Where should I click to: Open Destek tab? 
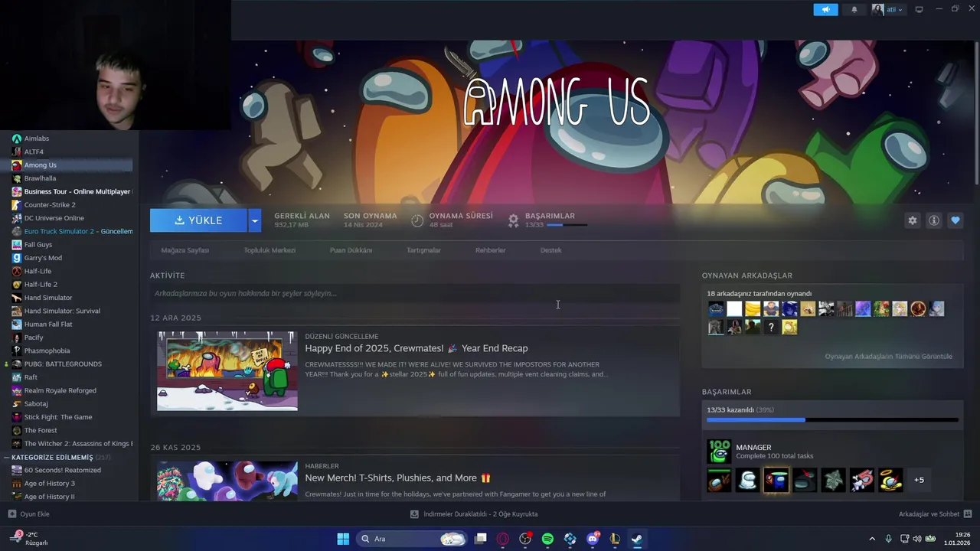click(550, 250)
